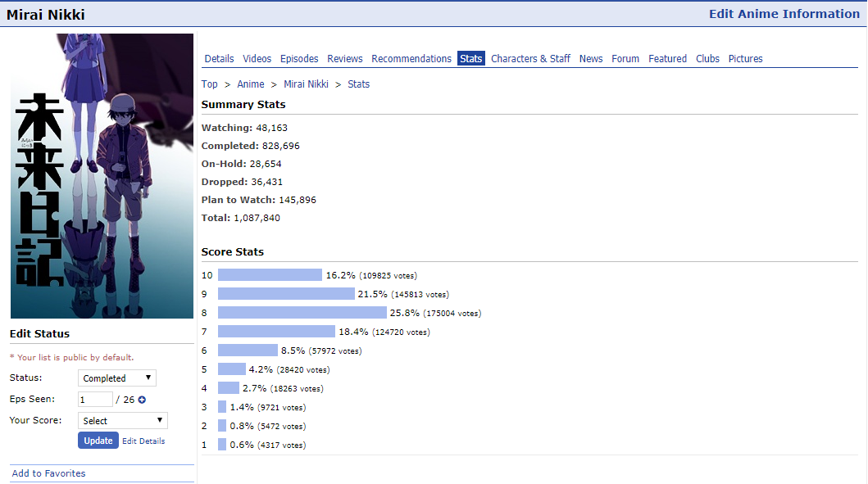Go to the Featured tab

[x=668, y=59]
